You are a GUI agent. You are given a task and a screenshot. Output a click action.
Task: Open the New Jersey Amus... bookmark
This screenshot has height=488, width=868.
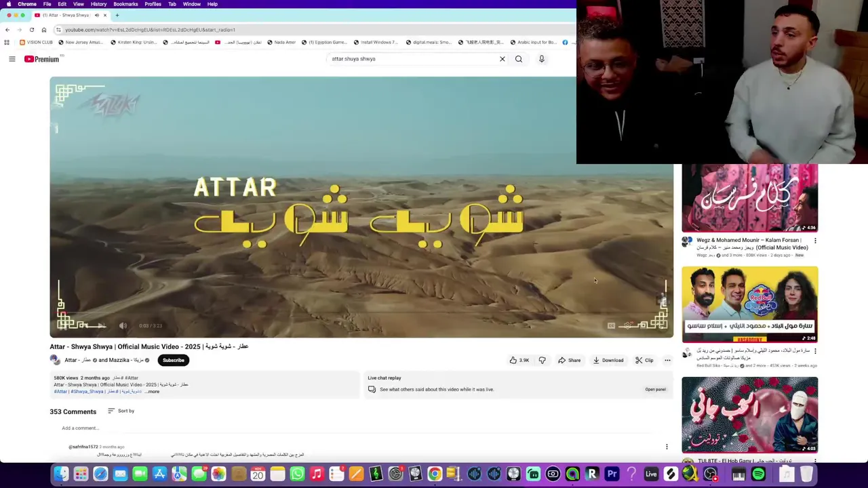point(80,42)
